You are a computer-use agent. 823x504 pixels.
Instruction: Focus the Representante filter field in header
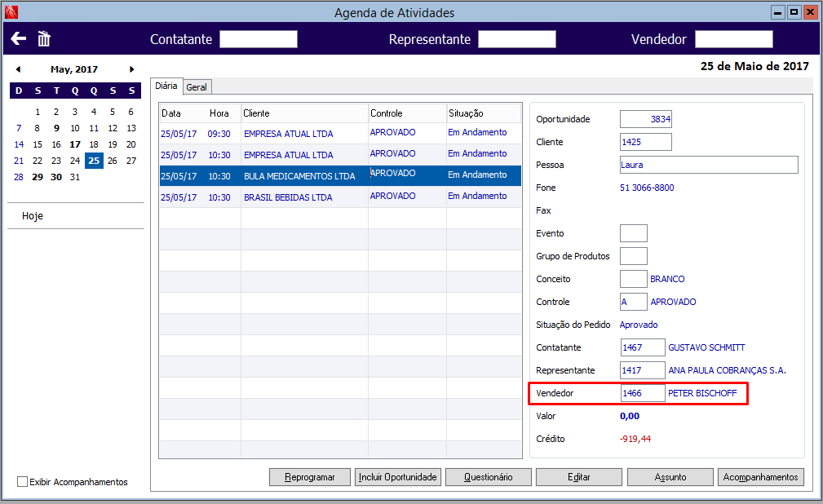tap(517, 39)
